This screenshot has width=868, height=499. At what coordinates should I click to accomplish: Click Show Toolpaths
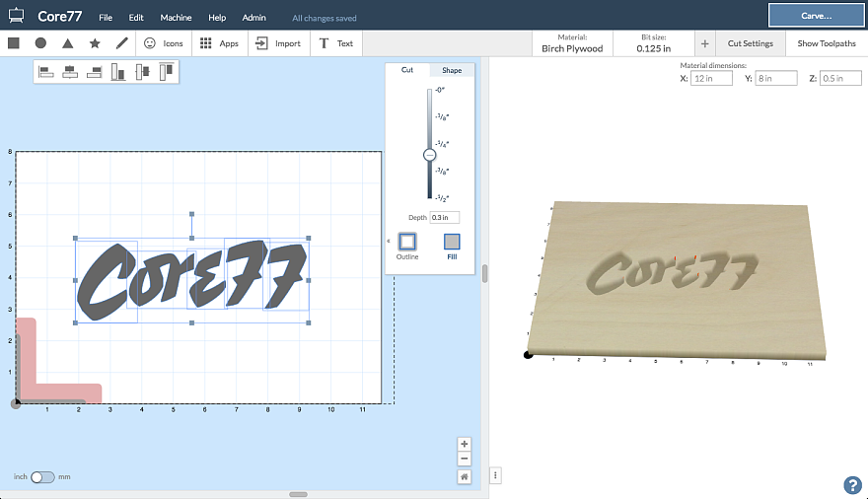(827, 43)
